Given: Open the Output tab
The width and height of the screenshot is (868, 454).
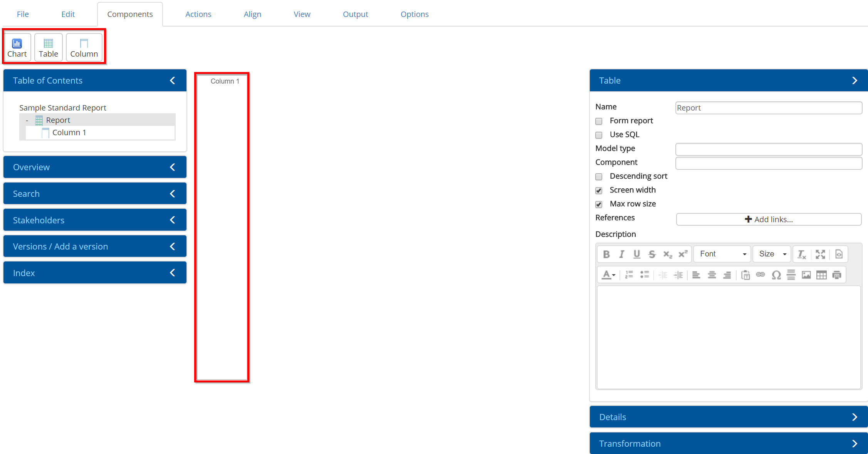Looking at the screenshot, I should tap(355, 14).
